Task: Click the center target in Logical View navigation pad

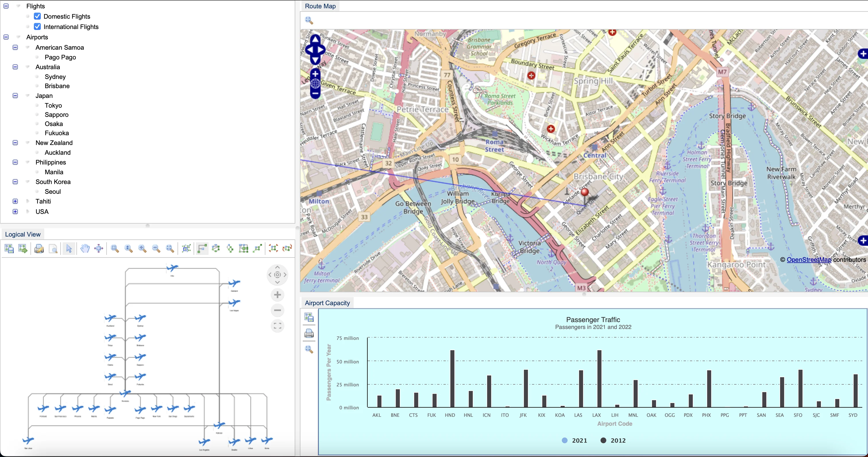Action: (x=277, y=275)
